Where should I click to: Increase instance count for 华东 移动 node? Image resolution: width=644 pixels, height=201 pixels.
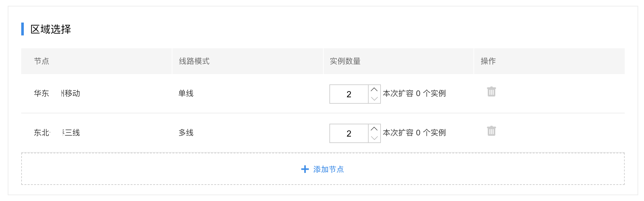point(374,90)
